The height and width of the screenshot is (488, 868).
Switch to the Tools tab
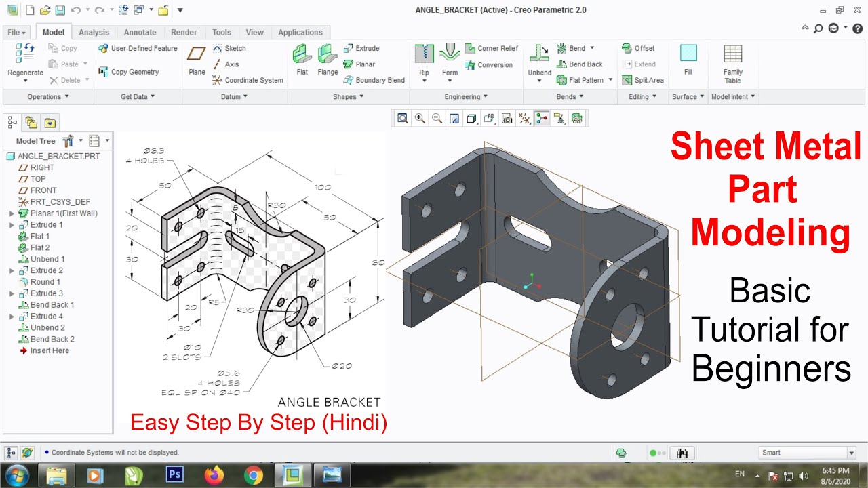(221, 32)
